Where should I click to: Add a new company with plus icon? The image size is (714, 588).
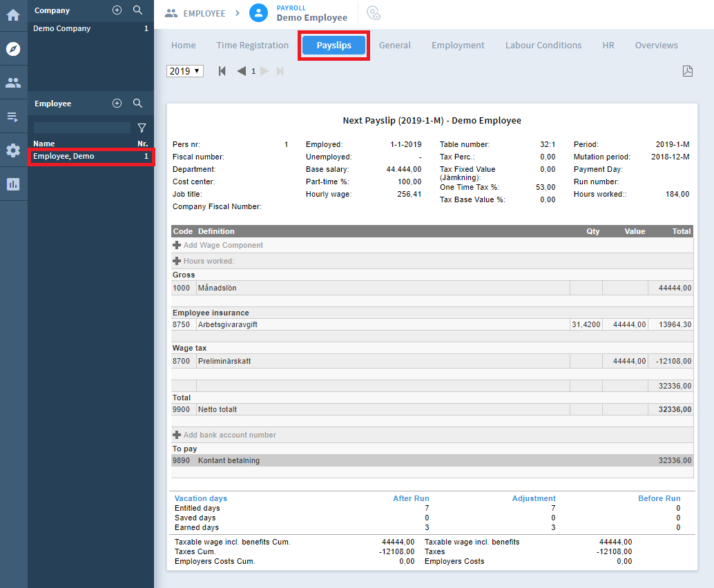pos(117,10)
